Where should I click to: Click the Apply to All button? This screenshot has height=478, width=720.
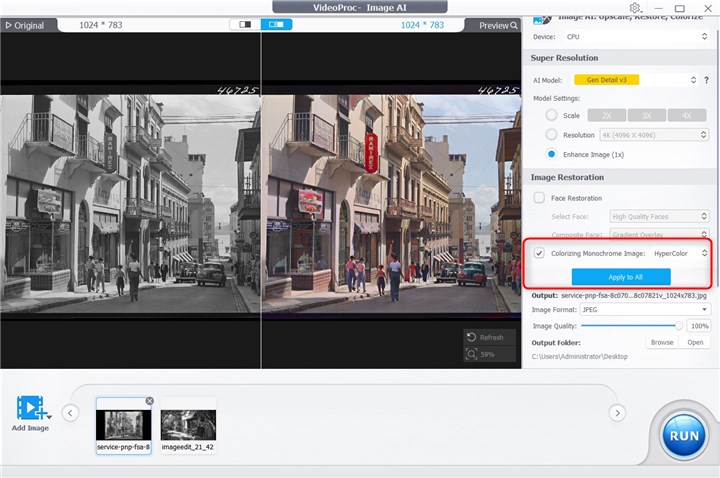pyautogui.click(x=620, y=276)
